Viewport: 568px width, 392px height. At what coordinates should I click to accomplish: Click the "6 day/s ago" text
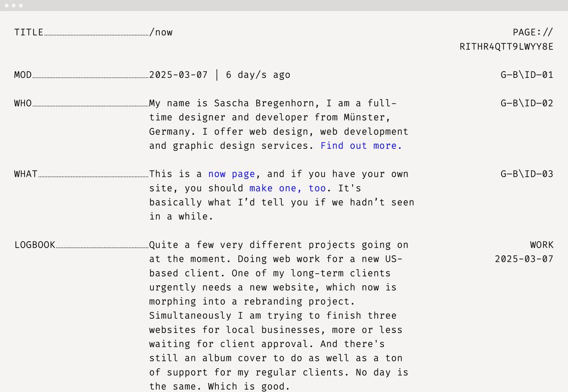click(x=258, y=75)
